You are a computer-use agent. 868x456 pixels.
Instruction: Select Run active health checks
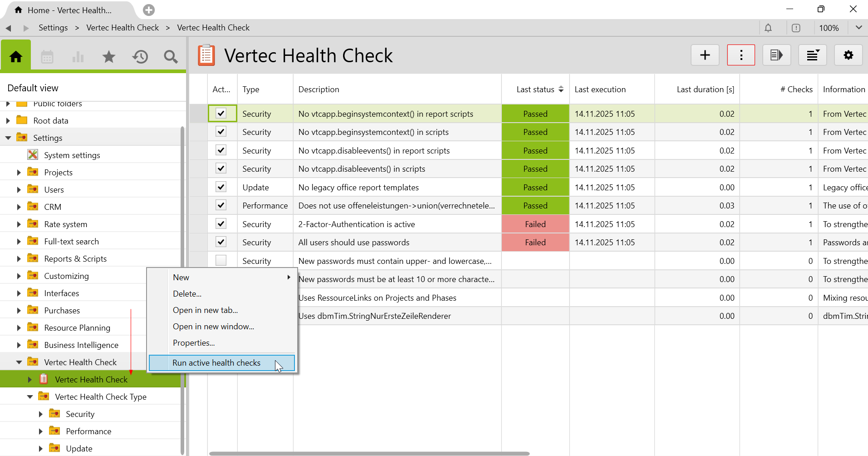pyautogui.click(x=216, y=363)
